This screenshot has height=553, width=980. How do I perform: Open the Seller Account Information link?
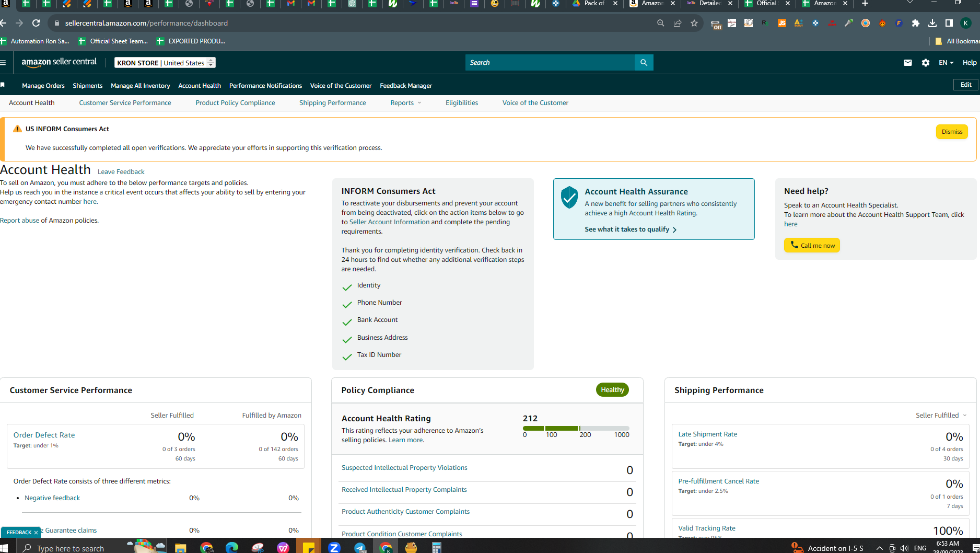click(389, 222)
